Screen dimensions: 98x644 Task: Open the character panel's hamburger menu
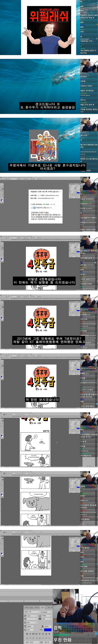52,607
